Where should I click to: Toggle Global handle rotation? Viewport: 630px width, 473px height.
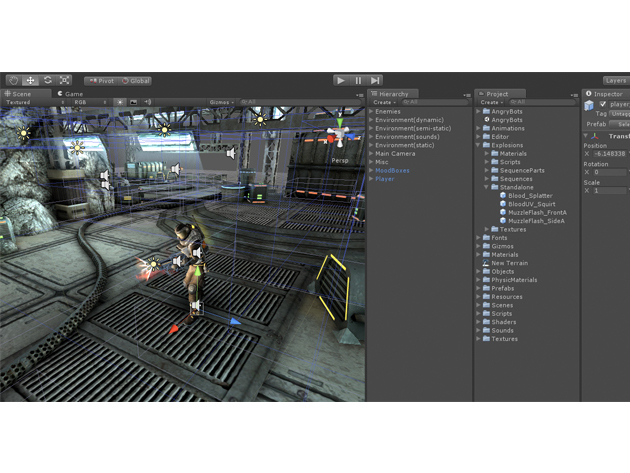click(x=135, y=81)
